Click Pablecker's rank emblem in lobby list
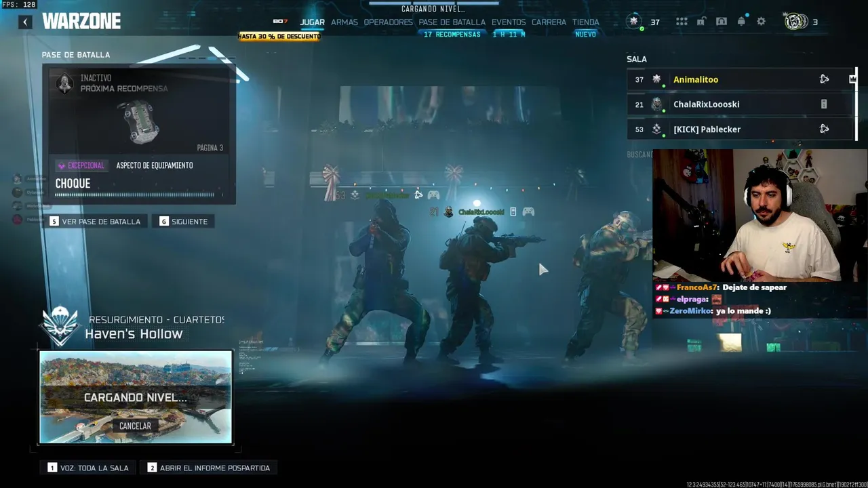This screenshot has width=868, height=488. [x=656, y=129]
